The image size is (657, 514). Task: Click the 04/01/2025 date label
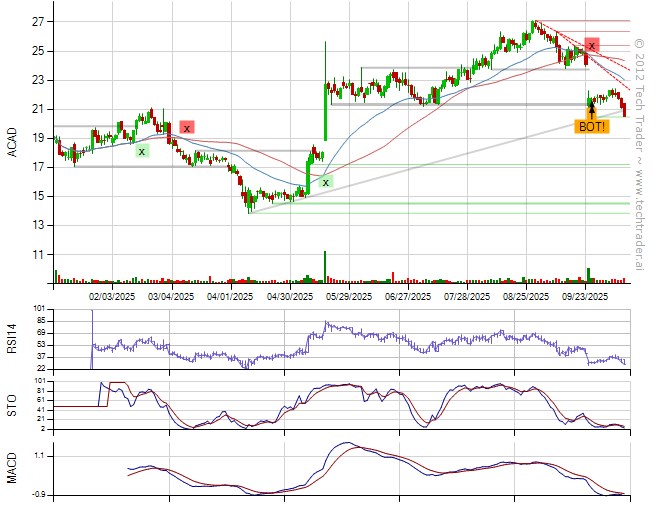click(x=229, y=297)
